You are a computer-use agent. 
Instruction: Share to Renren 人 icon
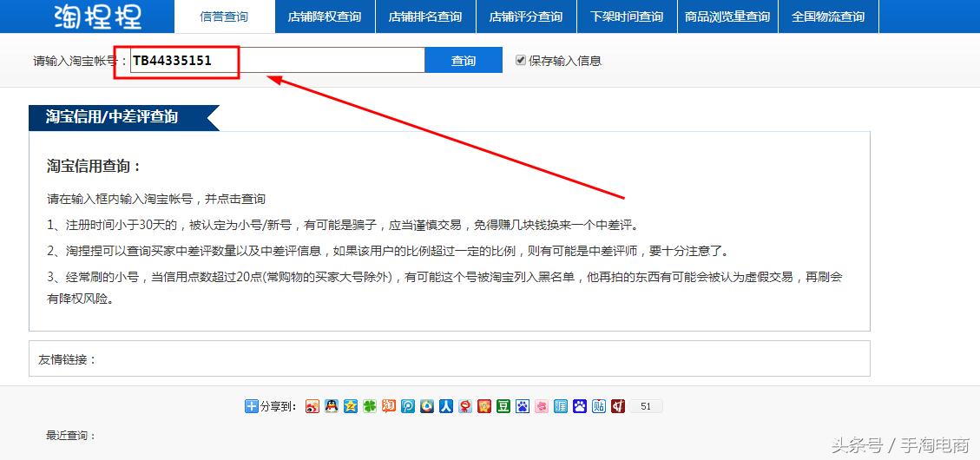tap(446, 406)
